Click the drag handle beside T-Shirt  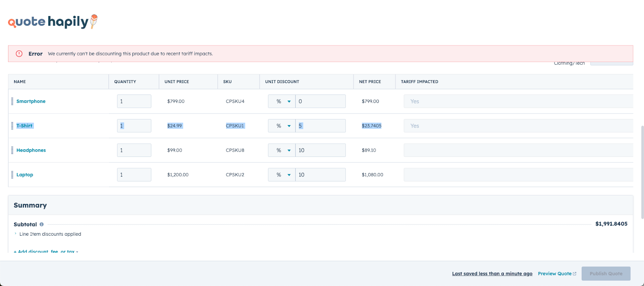coord(12,126)
